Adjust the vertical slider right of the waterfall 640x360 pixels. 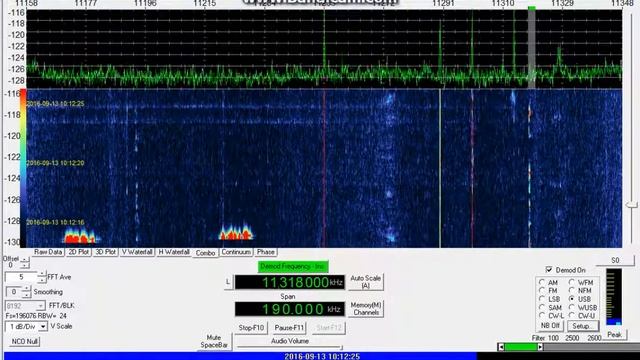(632, 206)
